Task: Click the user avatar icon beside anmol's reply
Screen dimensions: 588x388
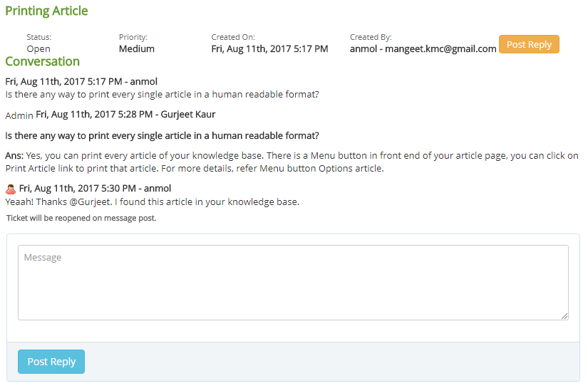Action: point(11,189)
